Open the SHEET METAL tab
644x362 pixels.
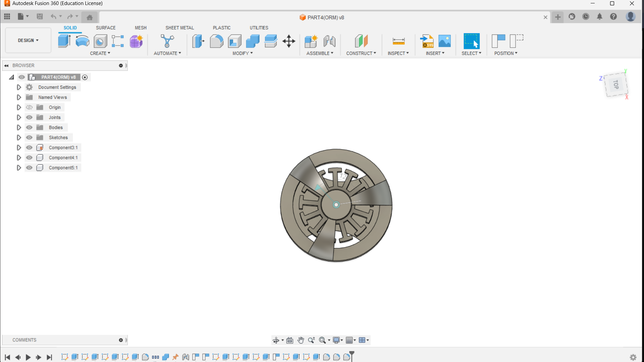click(x=179, y=28)
